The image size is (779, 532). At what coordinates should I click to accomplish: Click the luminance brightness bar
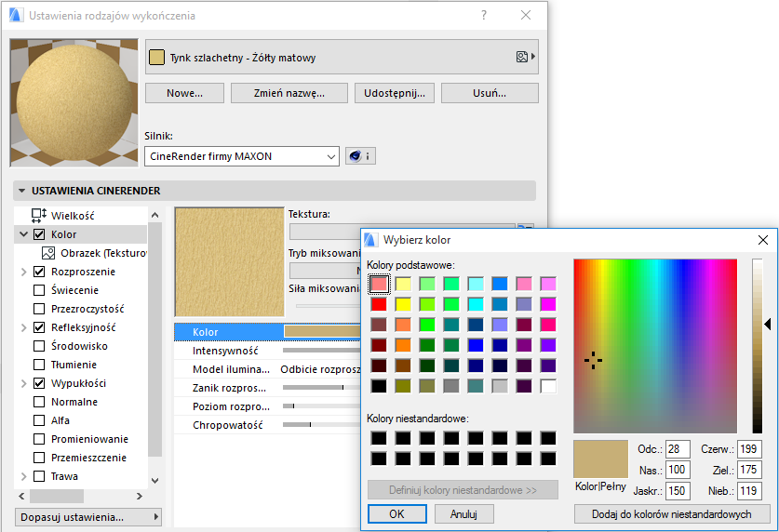758,346
